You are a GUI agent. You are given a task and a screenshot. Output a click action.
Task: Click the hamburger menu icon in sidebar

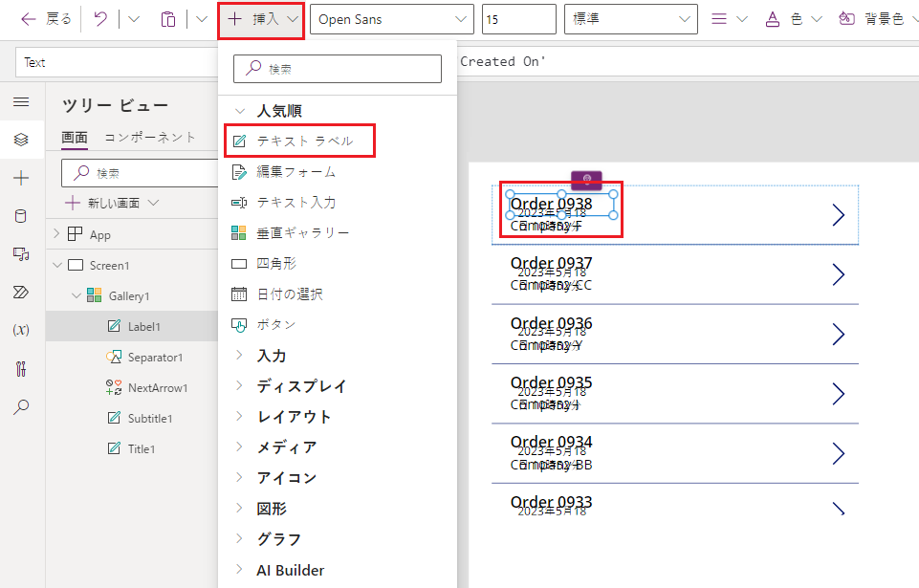(x=21, y=102)
